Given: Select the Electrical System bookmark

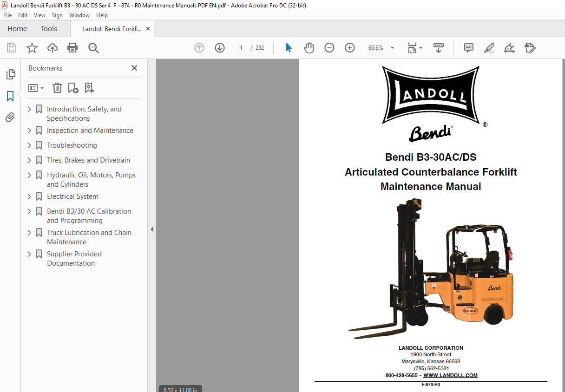Looking at the screenshot, I should tap(72, 196).
